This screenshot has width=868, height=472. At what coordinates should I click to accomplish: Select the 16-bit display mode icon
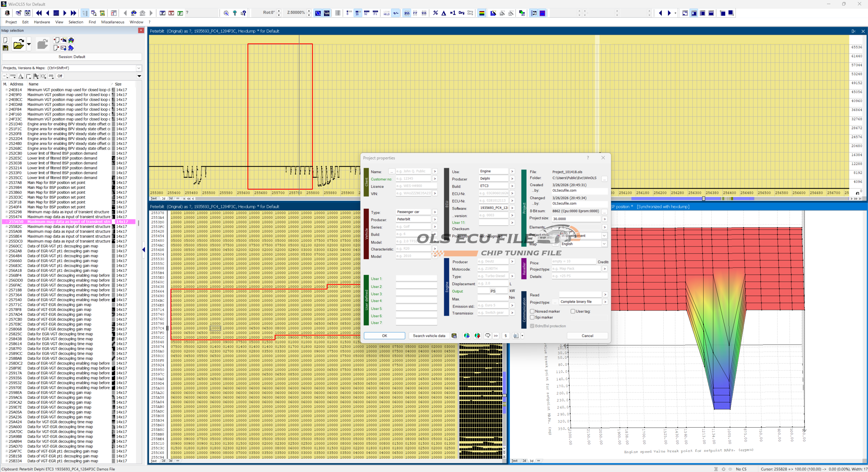[x=357, y=13]
